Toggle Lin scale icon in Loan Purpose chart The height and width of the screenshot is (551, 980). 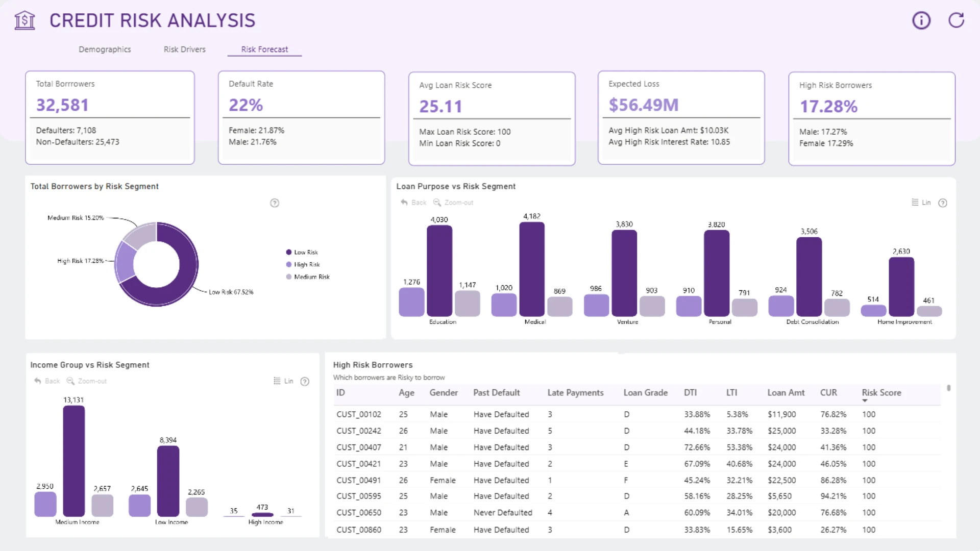click(915, 203)
